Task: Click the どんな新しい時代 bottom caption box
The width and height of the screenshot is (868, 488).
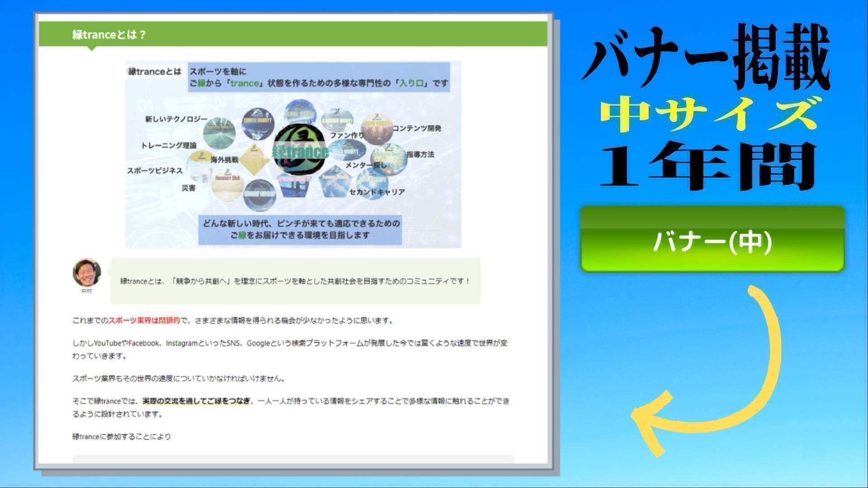Action: tap(300, 229)
